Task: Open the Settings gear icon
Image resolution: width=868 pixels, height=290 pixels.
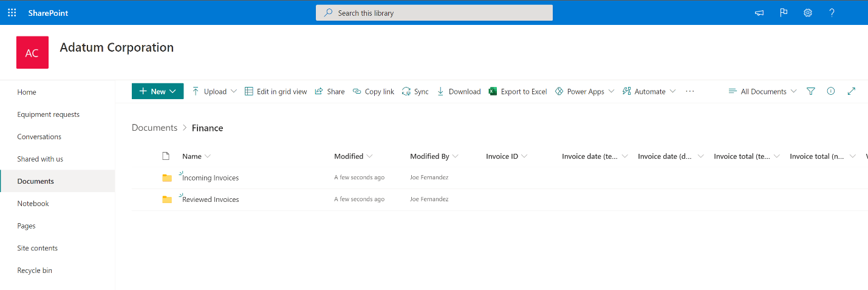Action: pos(808,12)
